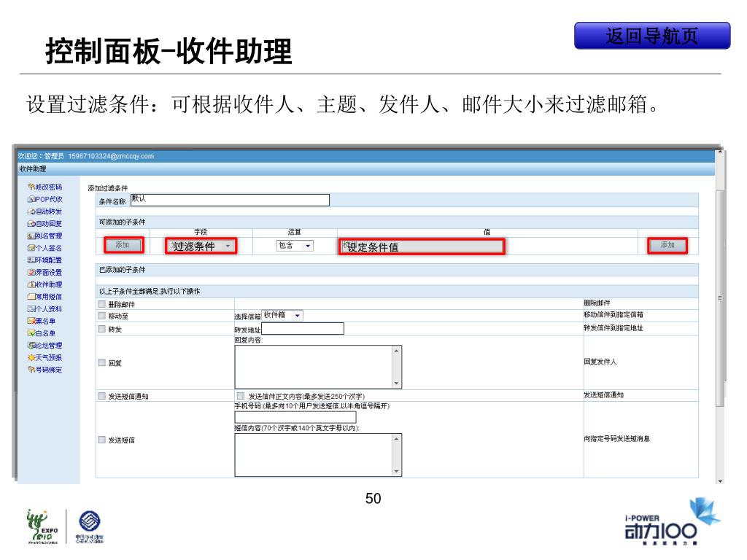Open 个人签名 via its sidebar icon
The width and height of the screenshot is (747, 560).
click(x=31, y=248)
